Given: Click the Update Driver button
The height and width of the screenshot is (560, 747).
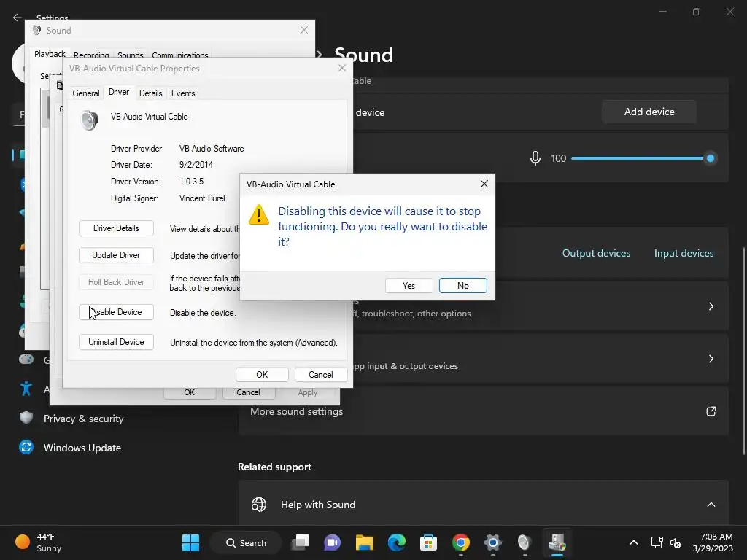Looking at the screenshot, I should pos(116,255).
